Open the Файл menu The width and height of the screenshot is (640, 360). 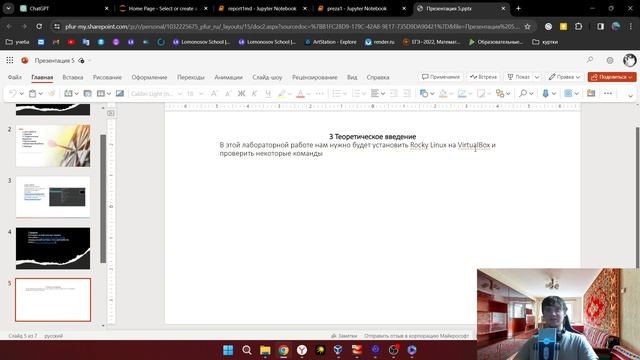[x=15, y=77]
